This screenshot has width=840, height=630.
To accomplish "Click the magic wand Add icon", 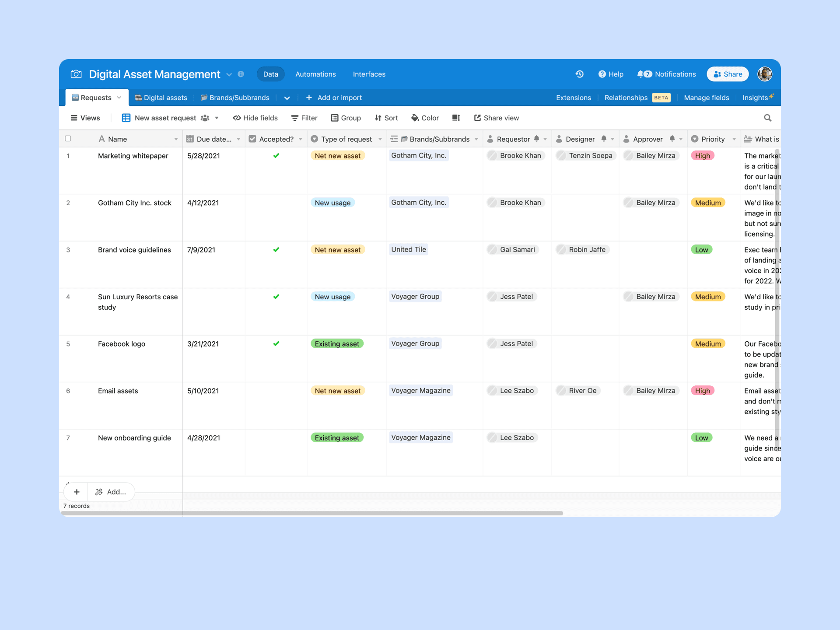I will pos(99,492).
